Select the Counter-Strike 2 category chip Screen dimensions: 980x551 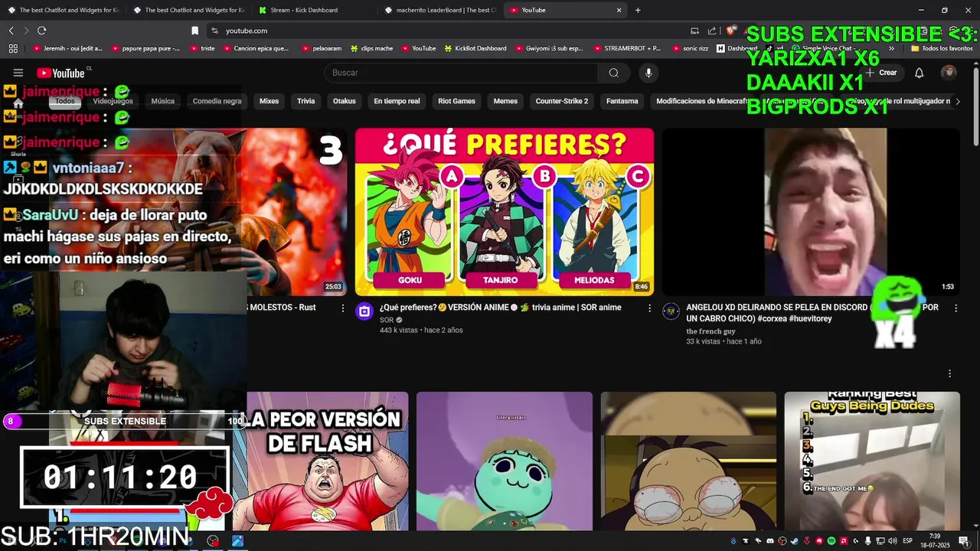[562, 101]
